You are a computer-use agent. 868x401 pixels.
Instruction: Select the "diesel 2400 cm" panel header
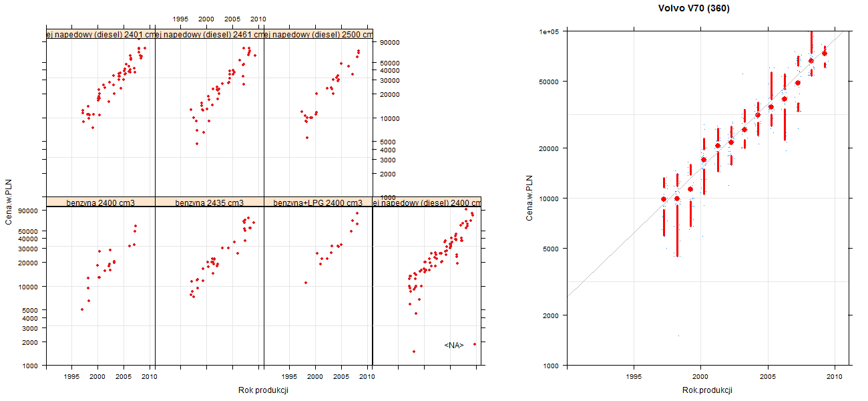[427, 203]
